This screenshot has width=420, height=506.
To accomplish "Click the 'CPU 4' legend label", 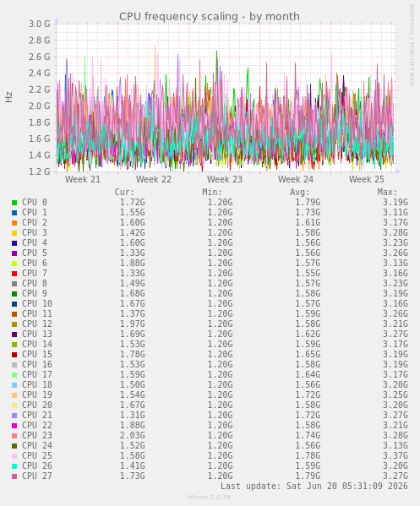I will [35, 243].
